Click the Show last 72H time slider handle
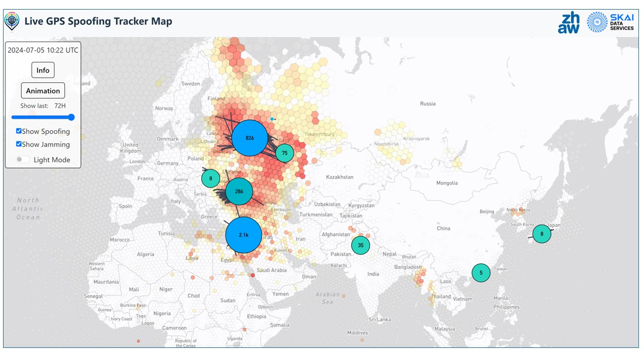This screenshot has width=644, height=362. point(71,117)
